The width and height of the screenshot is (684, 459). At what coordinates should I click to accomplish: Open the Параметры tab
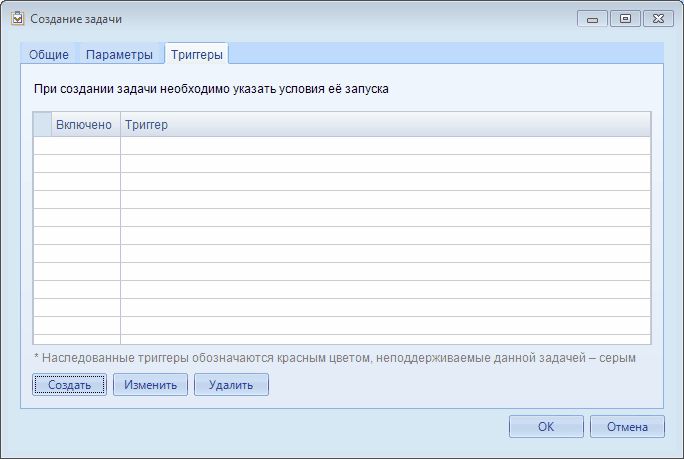click(x=119, y=54)
